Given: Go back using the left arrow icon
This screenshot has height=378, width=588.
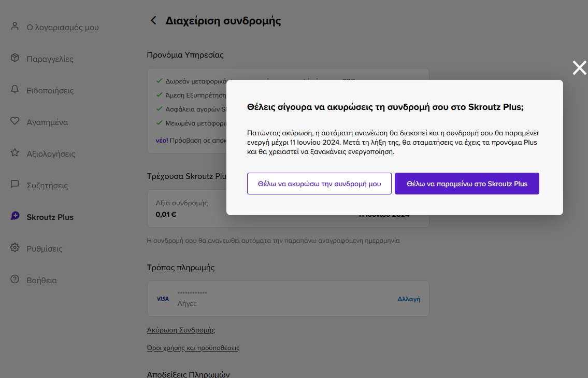Looking at the screenshot, I should click(x=153, y=20).
